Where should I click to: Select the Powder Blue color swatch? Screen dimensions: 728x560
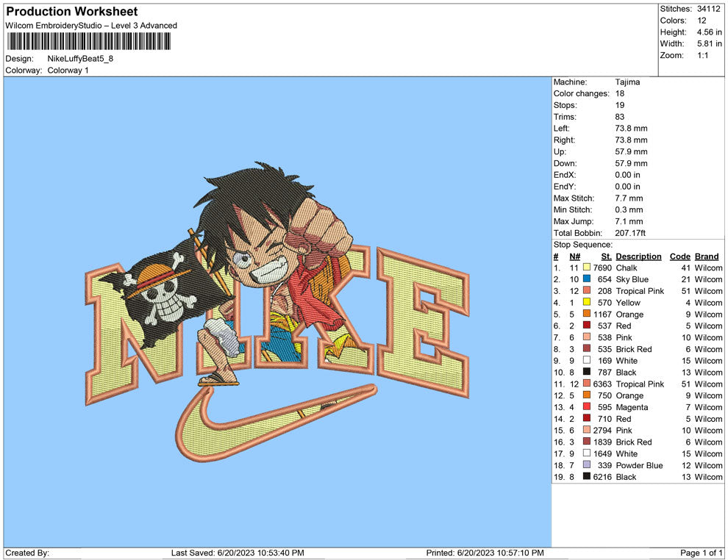(587, 465)
